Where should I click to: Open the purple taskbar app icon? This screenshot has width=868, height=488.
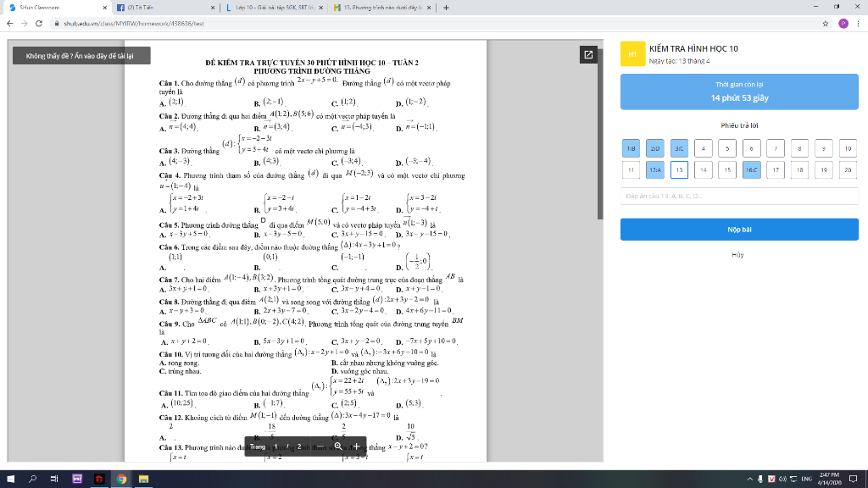pos(77,479)
